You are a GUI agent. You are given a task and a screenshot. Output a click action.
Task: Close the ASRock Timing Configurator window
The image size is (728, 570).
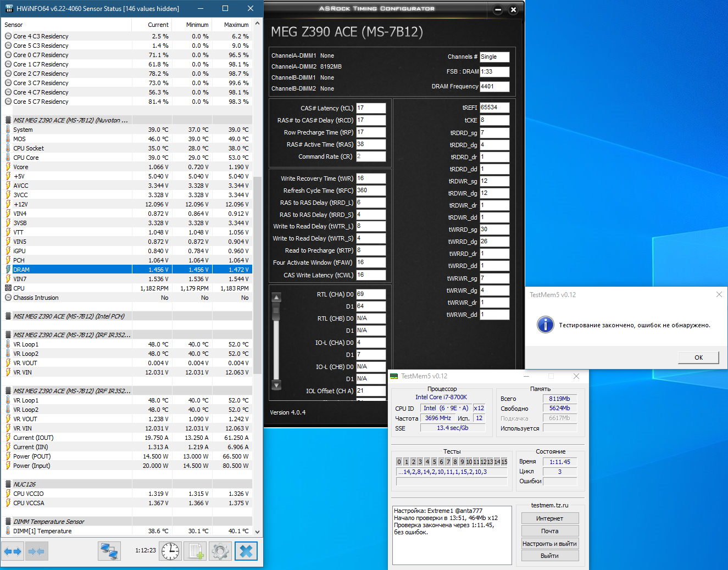[x=513, y=9]
